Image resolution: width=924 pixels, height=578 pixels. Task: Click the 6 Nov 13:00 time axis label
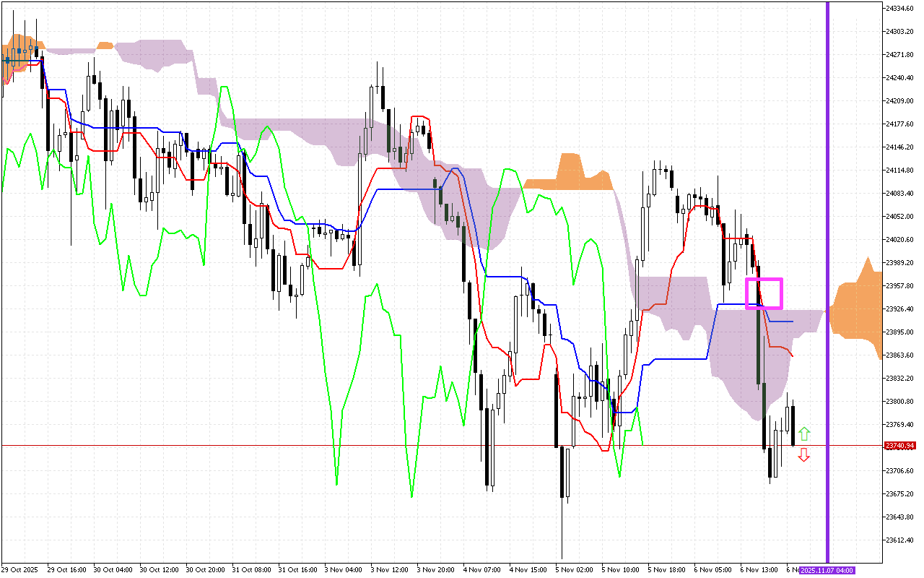[758, 569]
